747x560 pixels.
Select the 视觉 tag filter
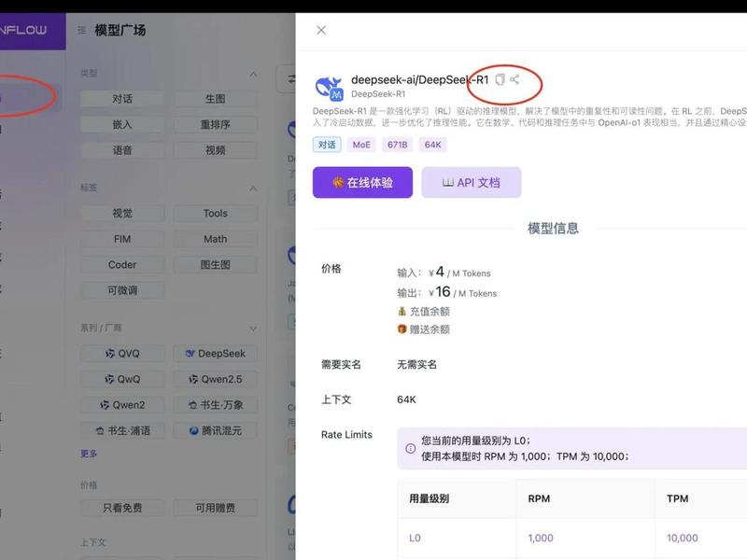coord(122,214)
